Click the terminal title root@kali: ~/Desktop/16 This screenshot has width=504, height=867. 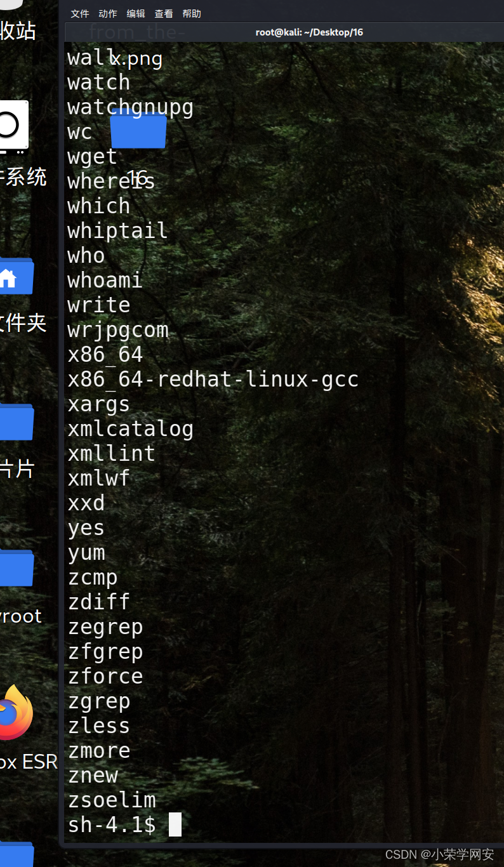tap(309, 32)
